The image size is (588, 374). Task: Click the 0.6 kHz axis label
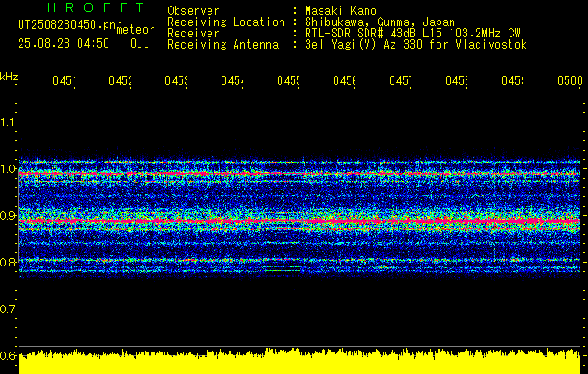[7, 355]
